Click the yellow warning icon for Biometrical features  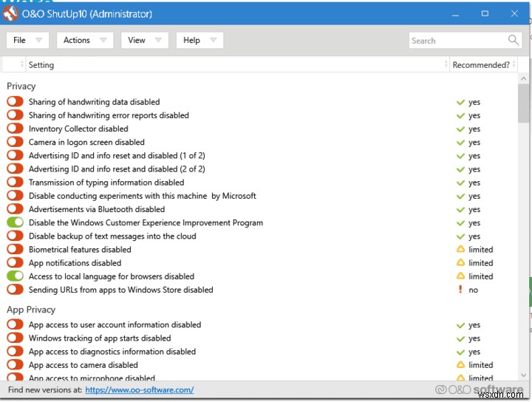pyautogui.click(x=460, y=250)
